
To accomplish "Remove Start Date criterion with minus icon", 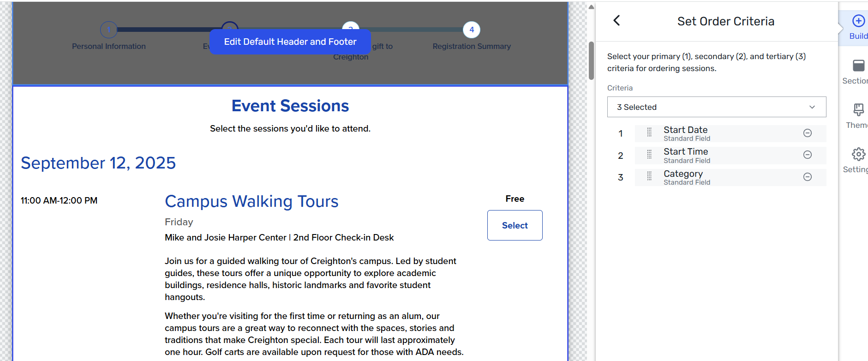I will click(808, 133).
